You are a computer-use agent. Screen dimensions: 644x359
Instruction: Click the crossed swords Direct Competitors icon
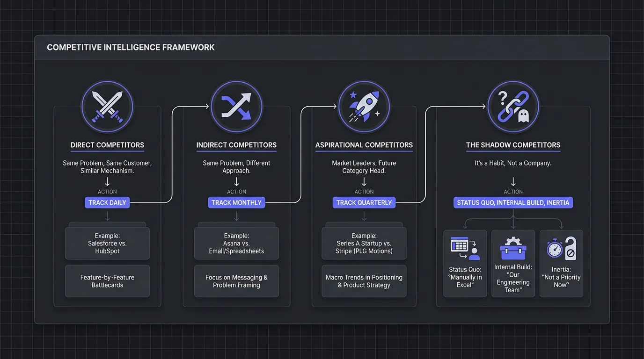coord(107,107)
